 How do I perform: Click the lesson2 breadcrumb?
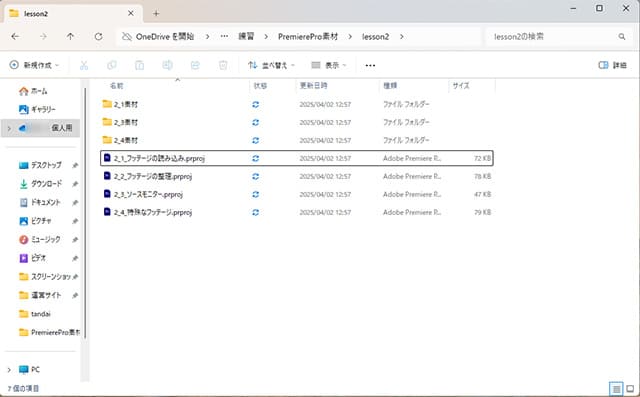point(376,37)
